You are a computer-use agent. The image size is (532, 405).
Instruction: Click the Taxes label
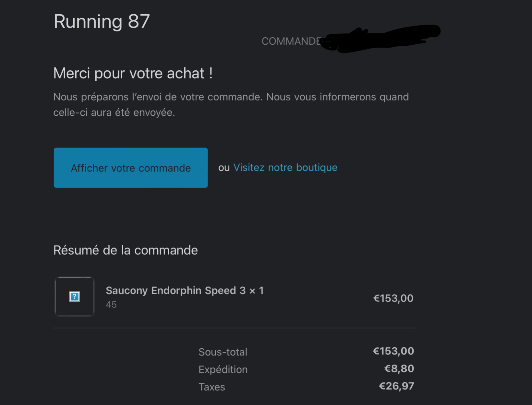(x=212, y=387)
